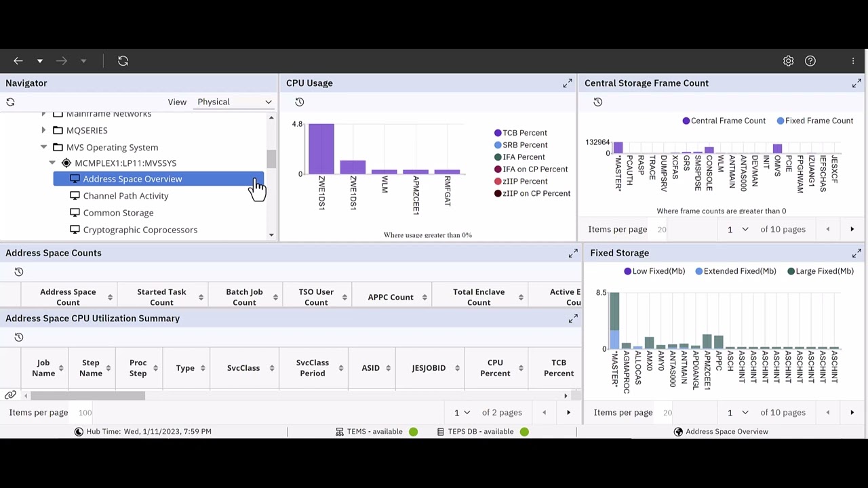Click the CPU summary horizontal scrollbar thumb

[87, 396]
